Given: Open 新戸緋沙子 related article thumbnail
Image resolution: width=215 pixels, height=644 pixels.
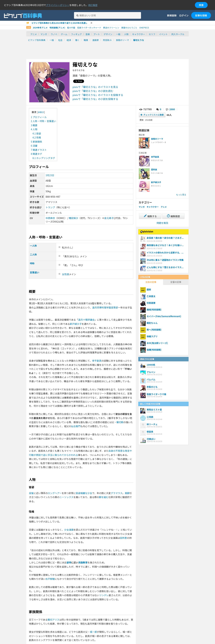Looking at the screenshot, I should pos(144,187).
